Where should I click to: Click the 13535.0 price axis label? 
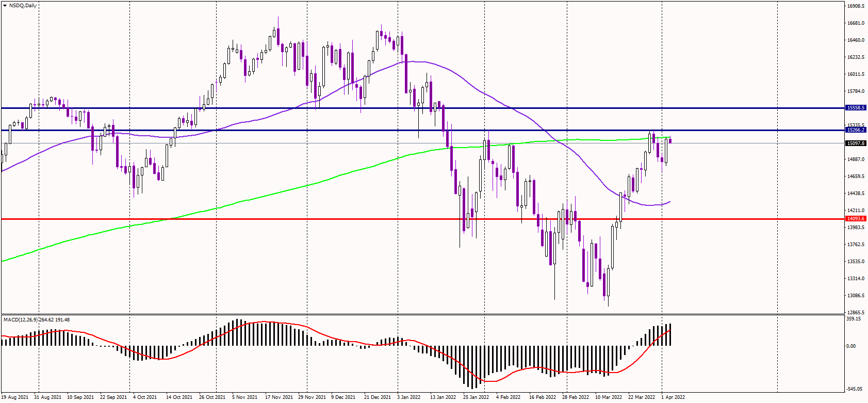click(856, 262)
